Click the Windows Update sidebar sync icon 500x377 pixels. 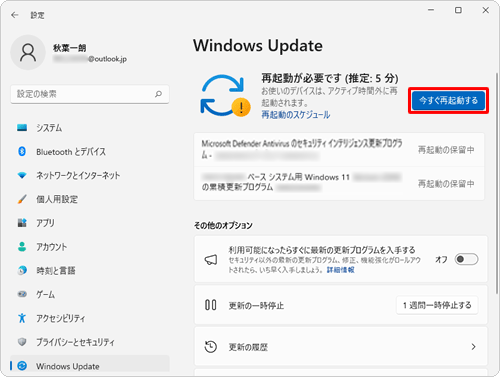click(x=22, y=366)
